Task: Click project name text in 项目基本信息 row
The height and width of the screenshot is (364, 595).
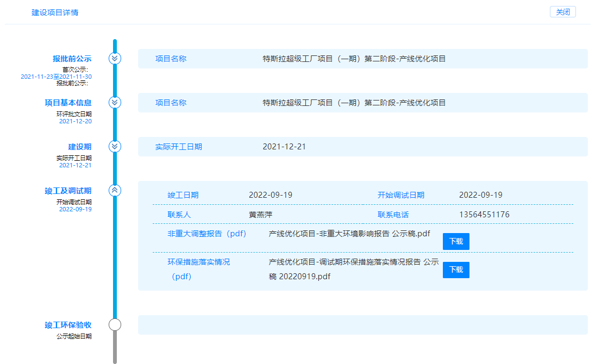Action: (354, 103)
